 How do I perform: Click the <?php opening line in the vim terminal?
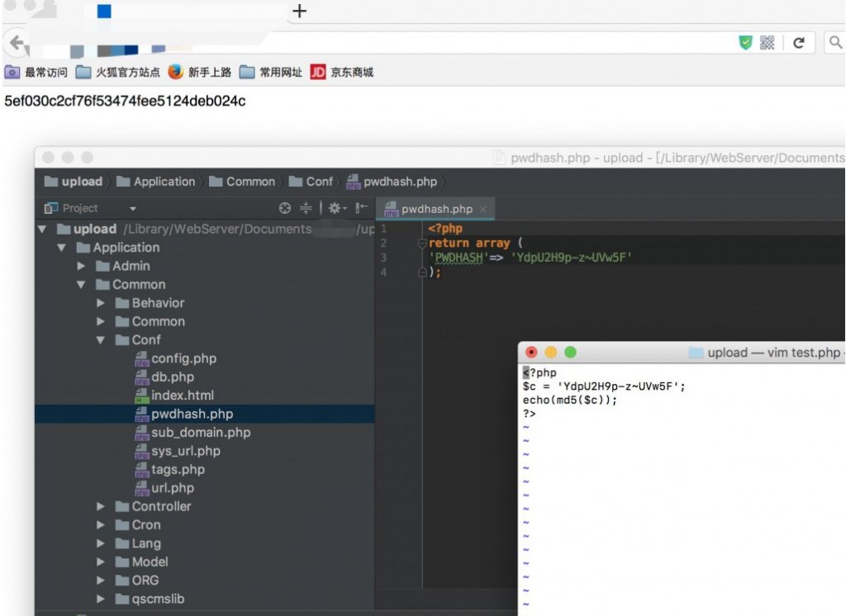coord(539,372)
